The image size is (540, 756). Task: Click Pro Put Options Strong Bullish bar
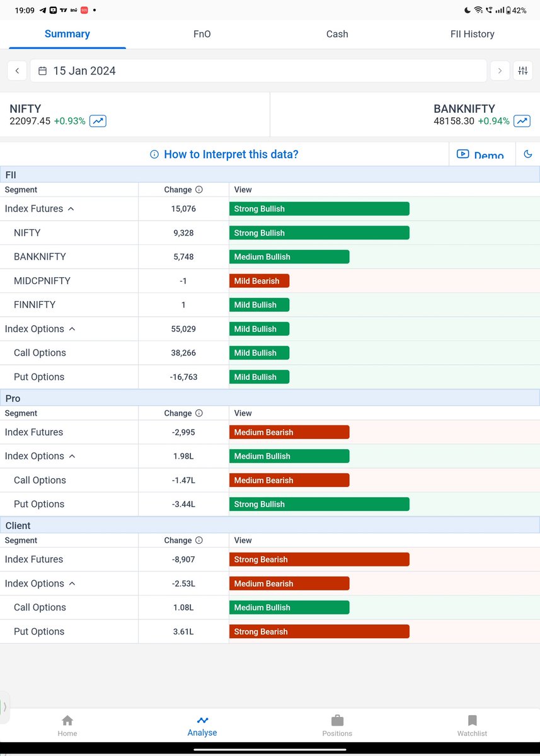[x=319, y=504]
